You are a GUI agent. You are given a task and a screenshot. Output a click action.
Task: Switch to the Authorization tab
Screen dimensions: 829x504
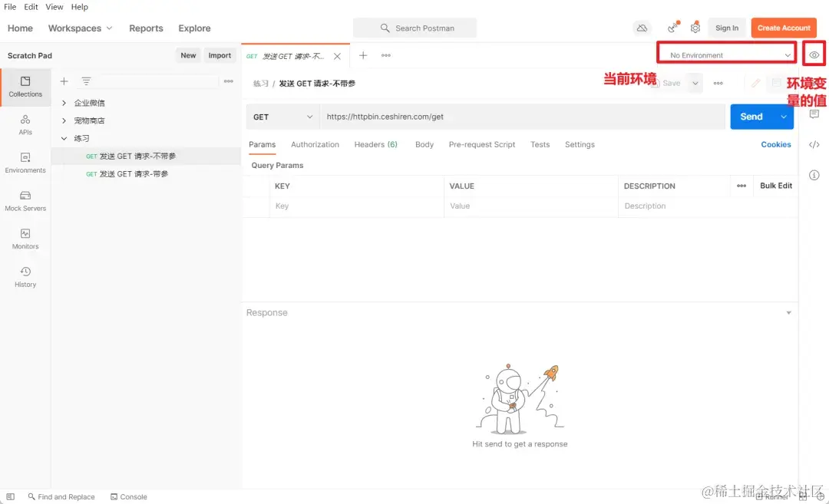tap(315, 144)
